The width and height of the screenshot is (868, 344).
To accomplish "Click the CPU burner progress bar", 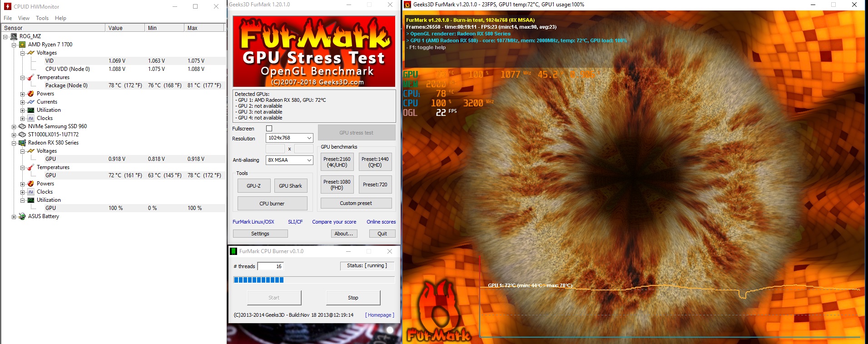I will [314, 280].
